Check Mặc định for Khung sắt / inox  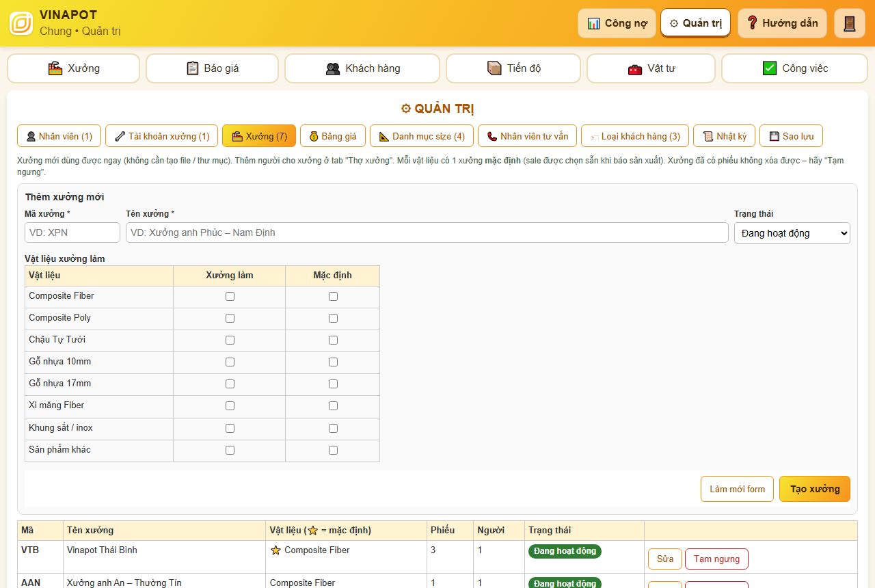[333, 428]
